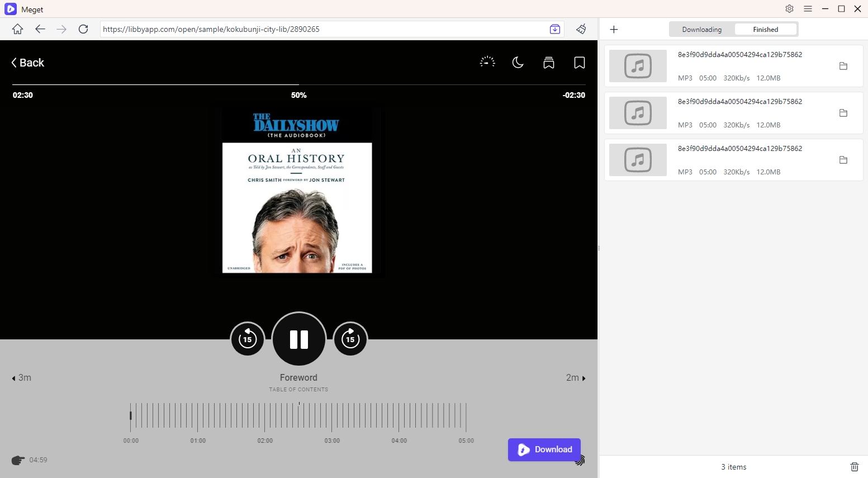868x478 pixels.
Task: Navigate forward in browser toolbar
Action: (x=61, y=29)
